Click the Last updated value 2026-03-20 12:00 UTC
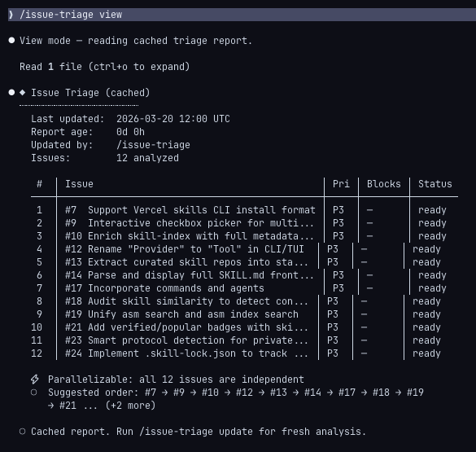The width and height of the screenshot is (476, 452). [173, 119]
